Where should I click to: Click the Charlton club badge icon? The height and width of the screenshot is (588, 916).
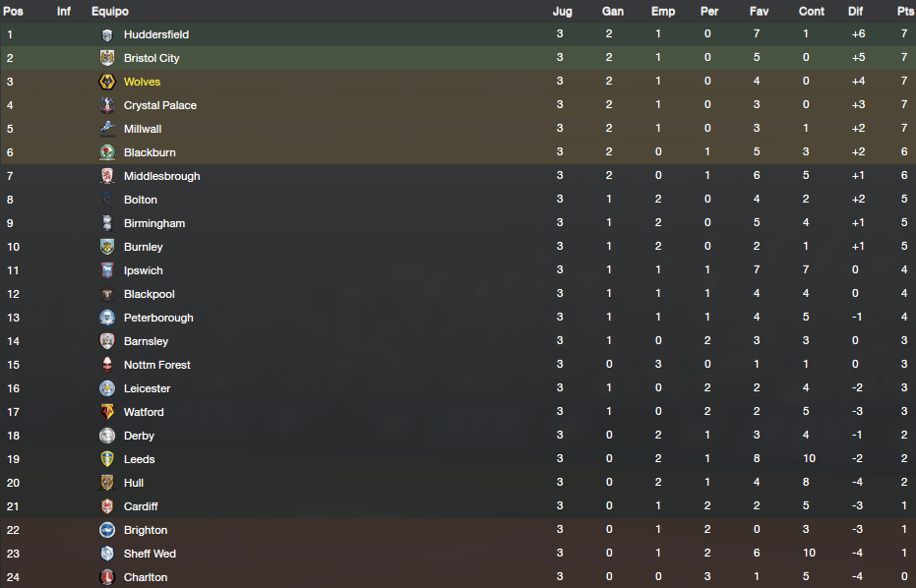[107, 577]
